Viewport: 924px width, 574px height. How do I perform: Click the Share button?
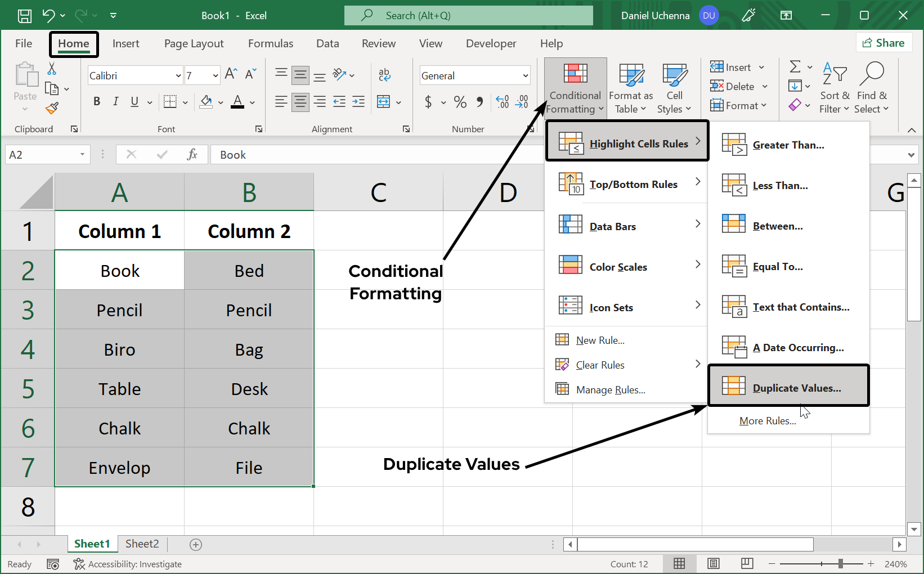tap(884, 42)
